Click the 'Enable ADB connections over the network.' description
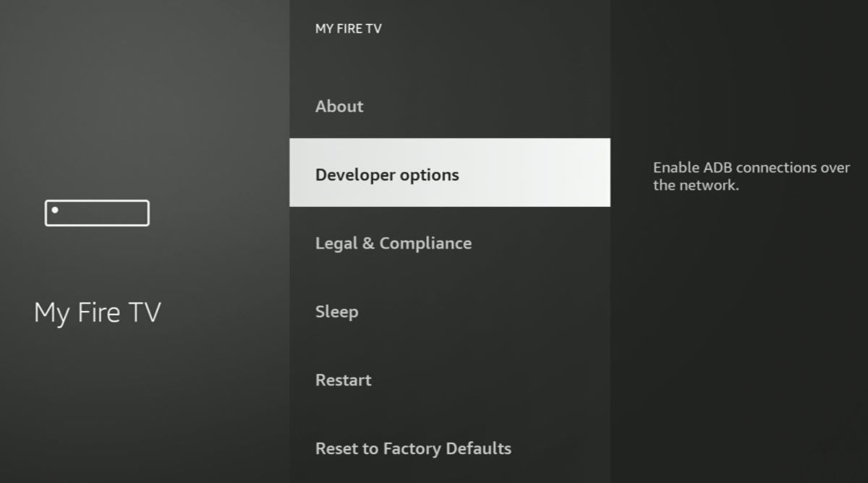The width and height of the screenshot is (868, 483). click(752, 176)
